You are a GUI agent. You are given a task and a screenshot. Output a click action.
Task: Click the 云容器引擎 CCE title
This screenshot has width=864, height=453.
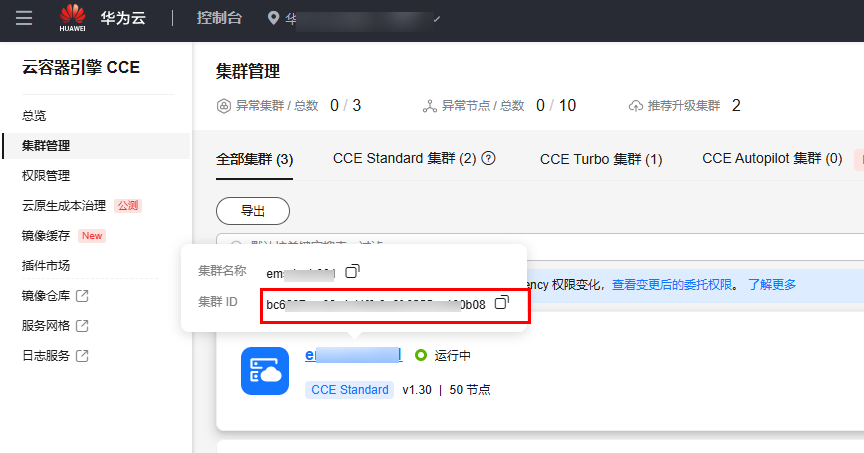click(81, 67)
